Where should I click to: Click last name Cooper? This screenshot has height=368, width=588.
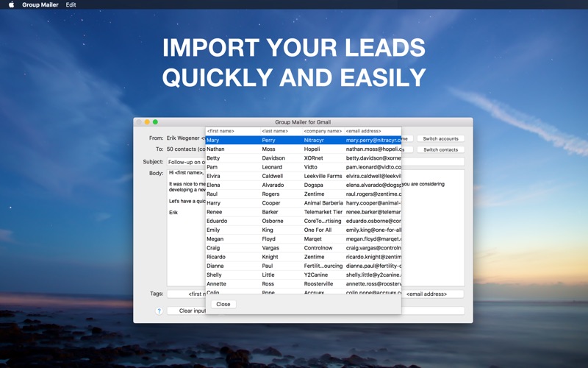[271, 203]
